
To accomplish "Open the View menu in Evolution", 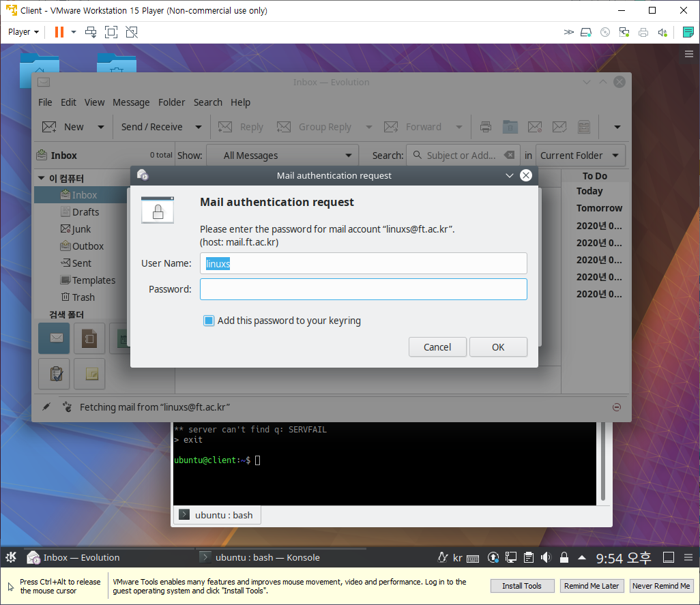I will coord(95,102).
